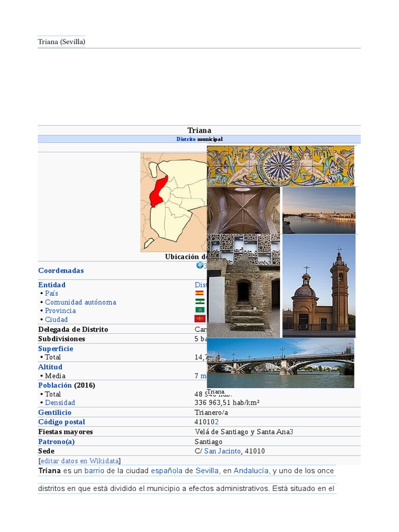The width and height of the screenshot is (399, 532).
Task: Follow the Provincia link
Action: [60, 311]
